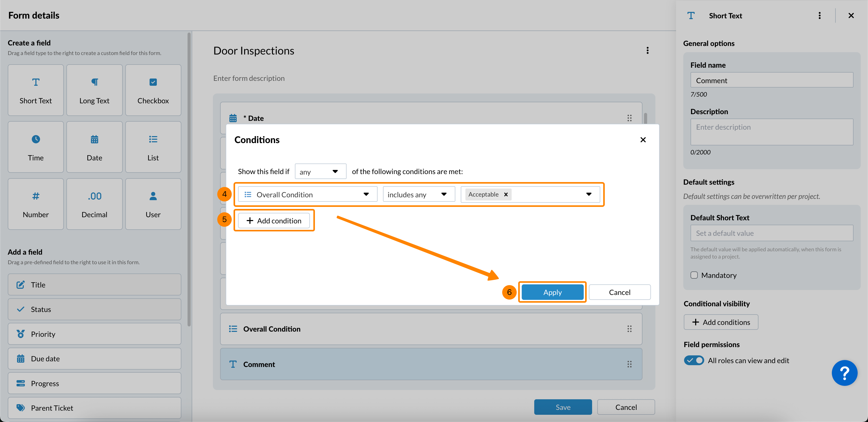
Task: Select the Checkbox field type tile
Action: click(x=153, y=90)
